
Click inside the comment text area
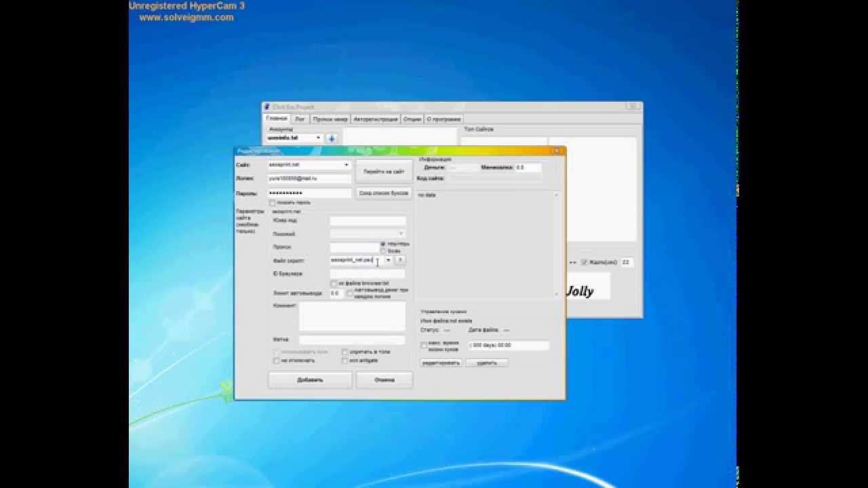click(352, 317)
